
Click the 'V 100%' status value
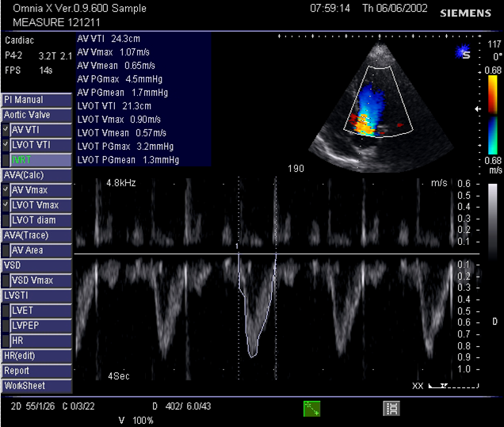point(136,420)
